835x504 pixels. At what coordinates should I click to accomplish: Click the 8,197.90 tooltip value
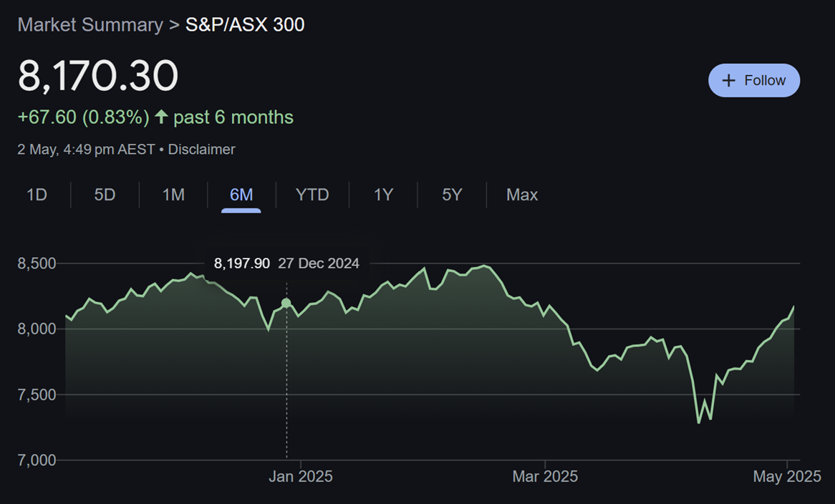pos(241,263)
